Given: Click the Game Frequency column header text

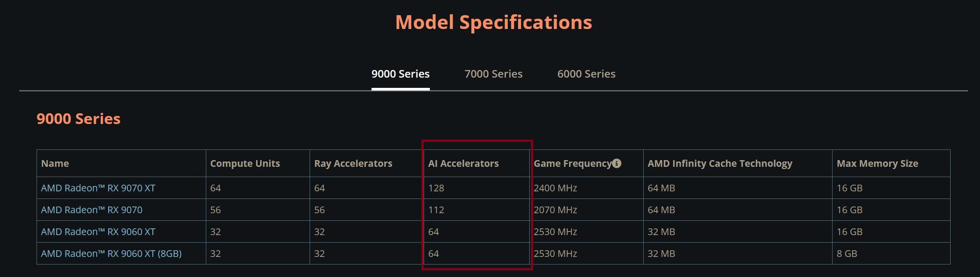Looking at the screenshot, I should (x=572, y=164).
